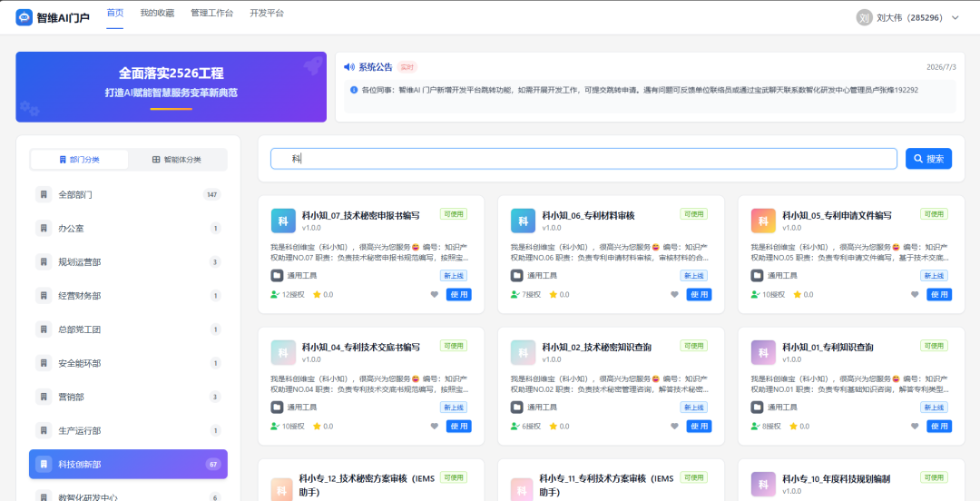Favorite 科小知_05 with heart icon
980x501 pixels.
(915, 295)
